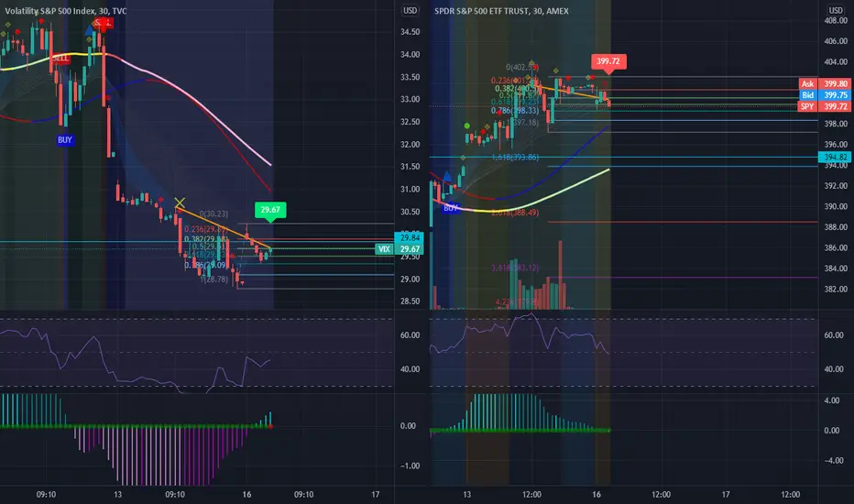854x504 pixels.
Task: Click the 28.50 price axis value
Action: tap(410, 301)
